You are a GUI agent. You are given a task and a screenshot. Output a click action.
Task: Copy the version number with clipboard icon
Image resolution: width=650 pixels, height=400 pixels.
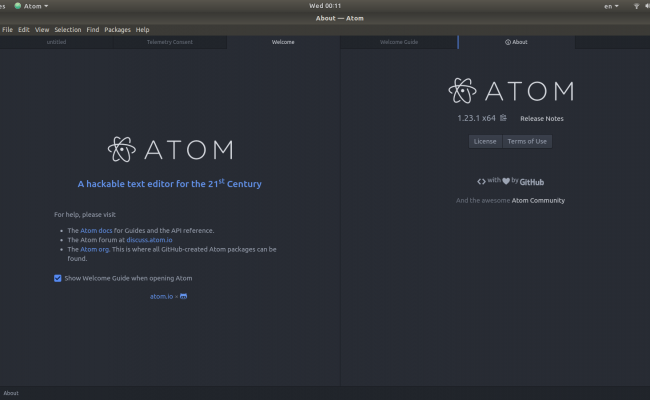tap(503, 118)
